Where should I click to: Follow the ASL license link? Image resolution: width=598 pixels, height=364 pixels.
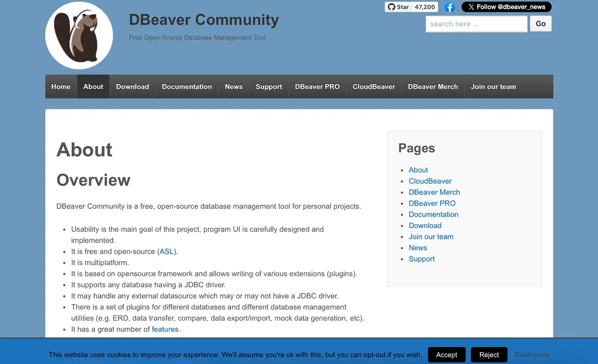click(166, 251)
